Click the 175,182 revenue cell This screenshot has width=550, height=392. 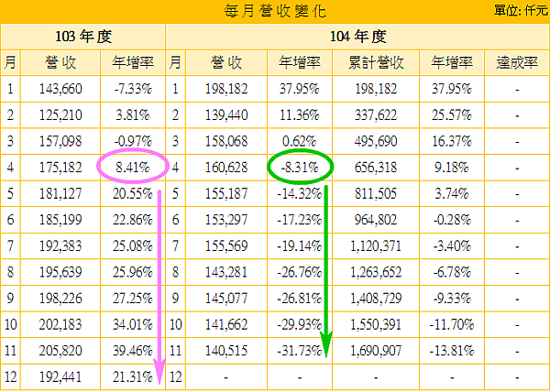coord(60,168)
